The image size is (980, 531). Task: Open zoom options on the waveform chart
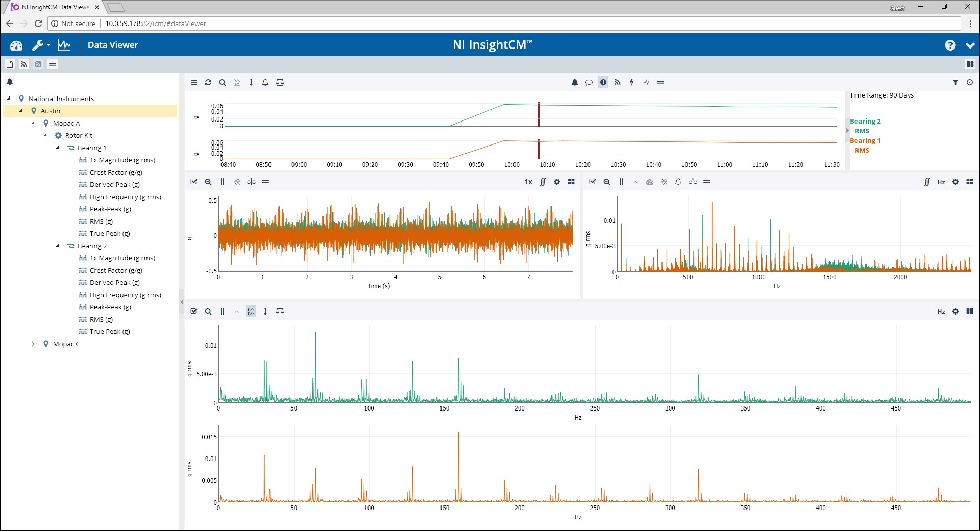pos(208,182)
